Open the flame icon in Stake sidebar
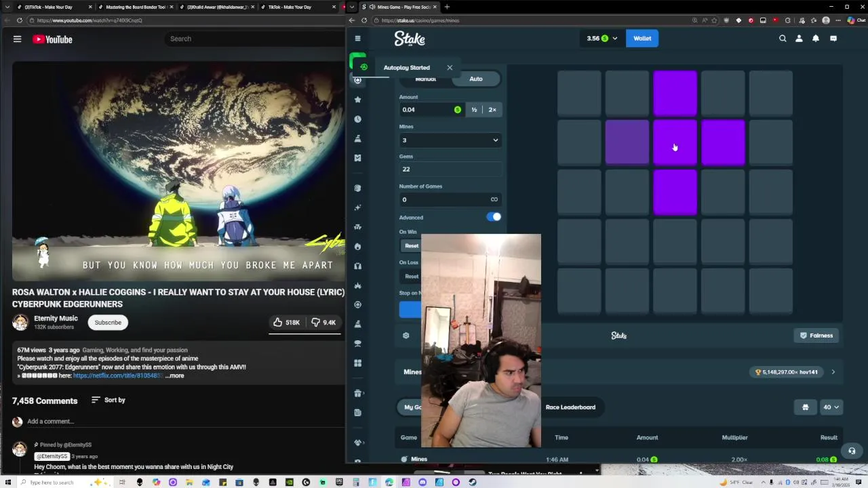This screenshot has height=488, width=868. [x=357, y=247]
